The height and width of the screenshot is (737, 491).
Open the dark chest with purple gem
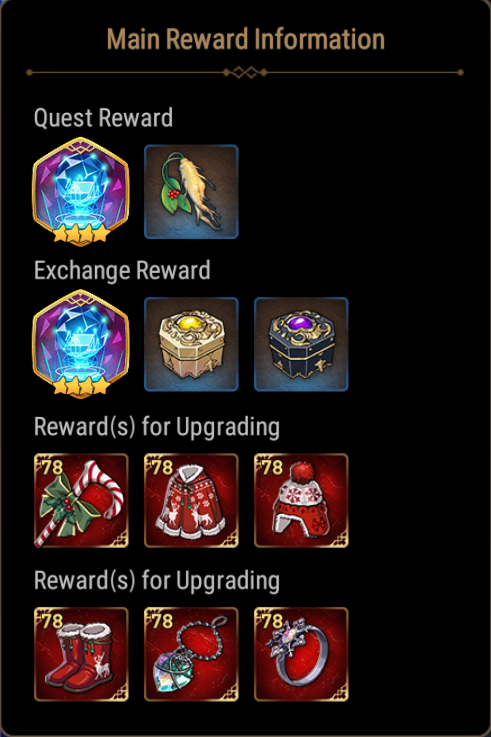tap(301, 344)
